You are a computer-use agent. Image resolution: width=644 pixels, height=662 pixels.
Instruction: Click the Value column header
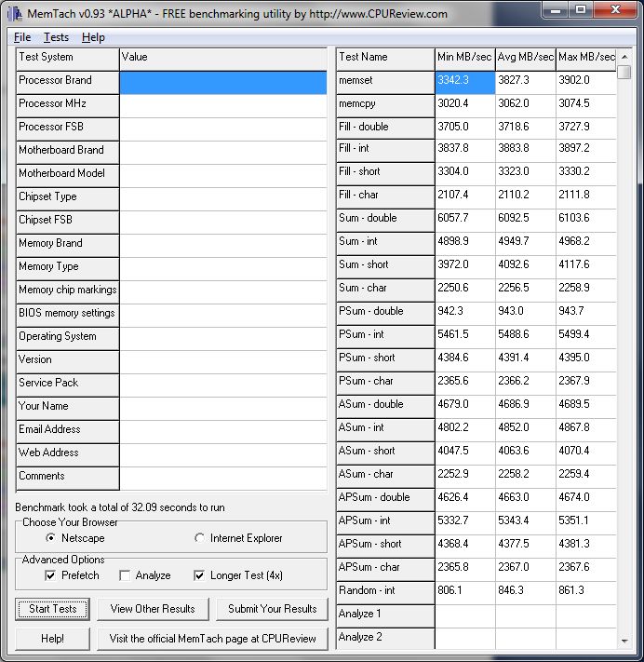click(223, 59)
